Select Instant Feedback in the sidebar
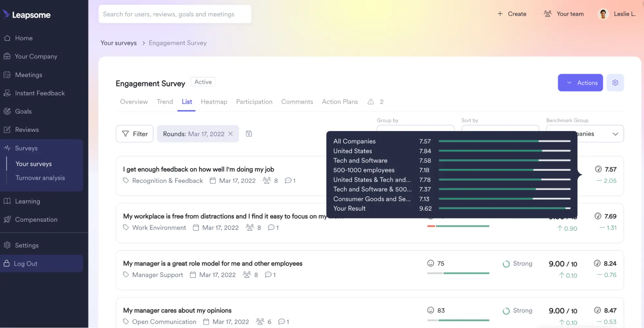644x328 pixels. [40, 93]
